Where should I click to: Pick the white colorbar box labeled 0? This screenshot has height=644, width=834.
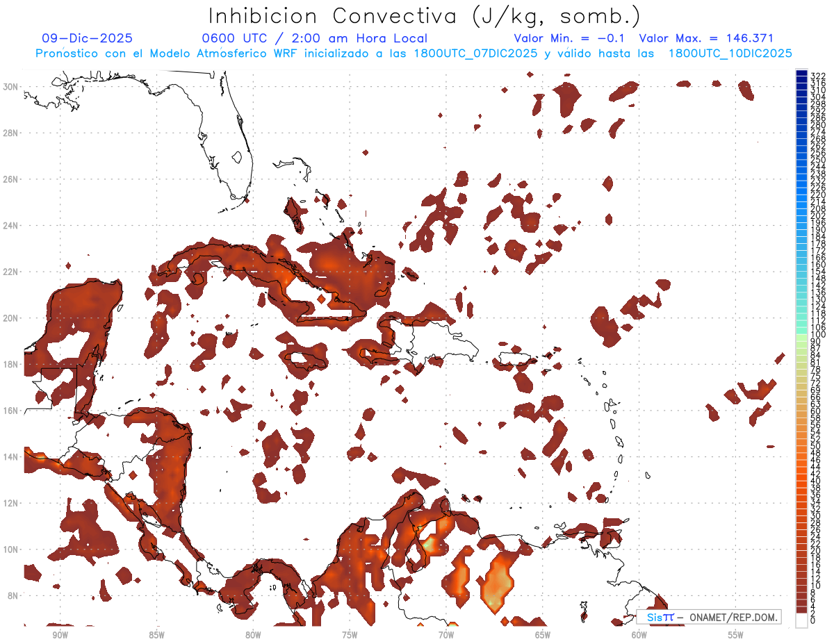801,620
